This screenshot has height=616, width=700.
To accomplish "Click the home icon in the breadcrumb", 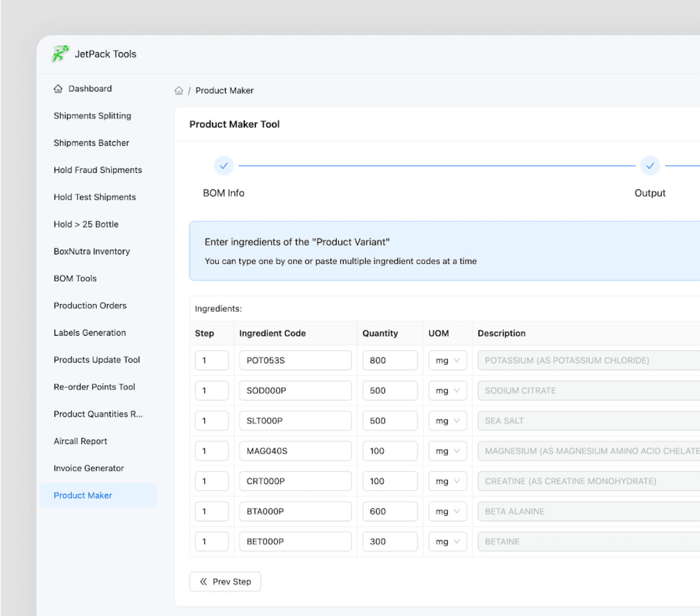I will [x=179, y=90].
